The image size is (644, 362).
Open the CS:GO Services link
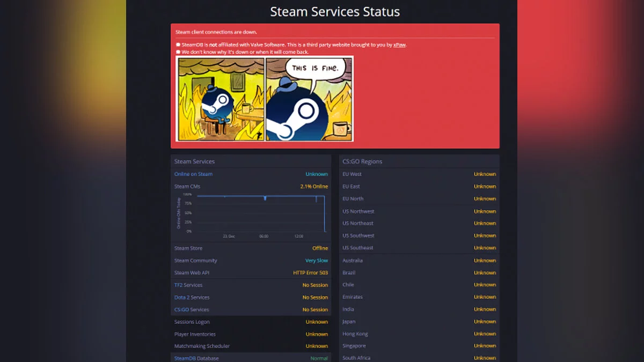click(192, 309)
